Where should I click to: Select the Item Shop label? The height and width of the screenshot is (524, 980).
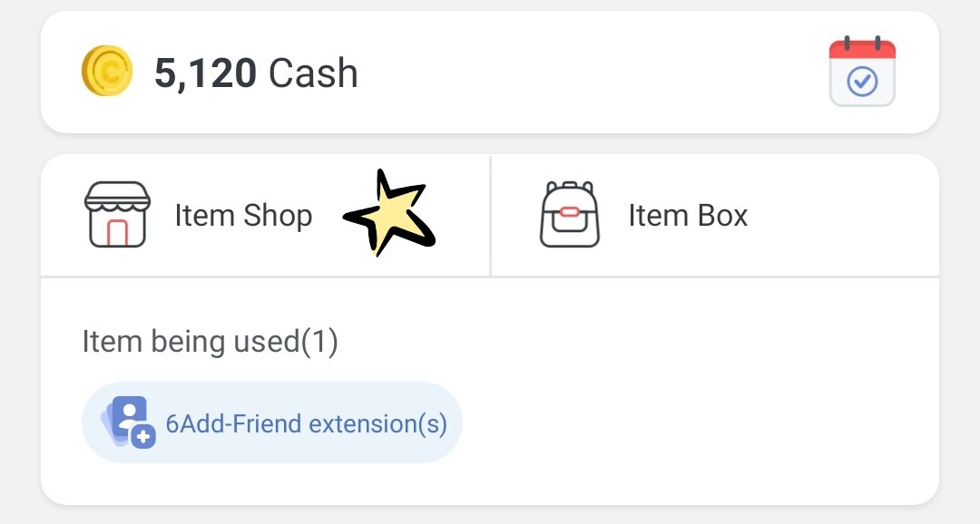[x=243, y=216]
